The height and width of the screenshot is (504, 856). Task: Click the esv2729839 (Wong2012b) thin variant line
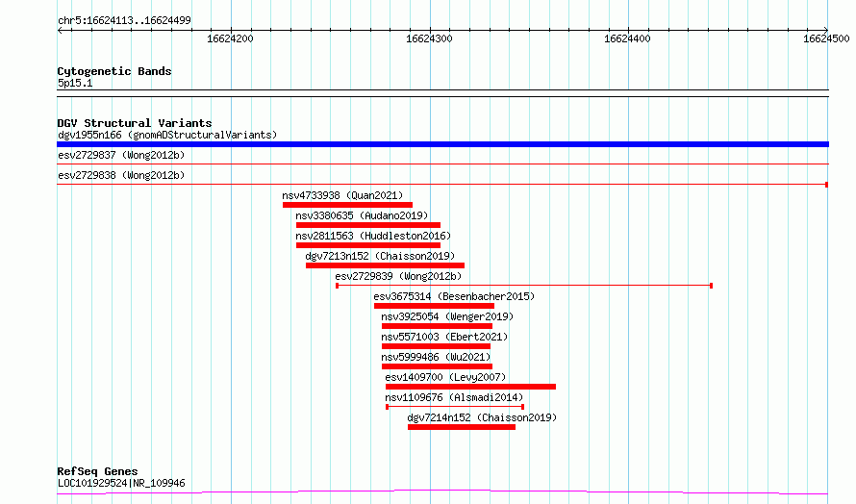point(524,286)
